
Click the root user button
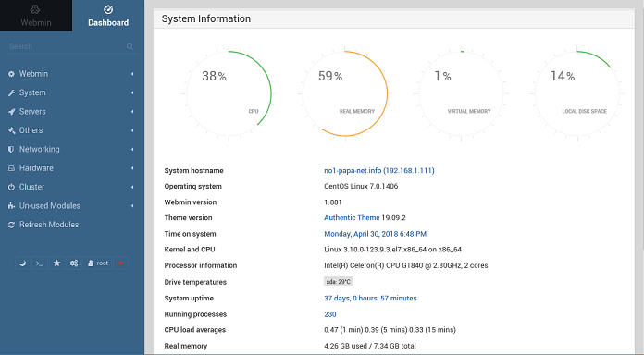coord(98,263)
